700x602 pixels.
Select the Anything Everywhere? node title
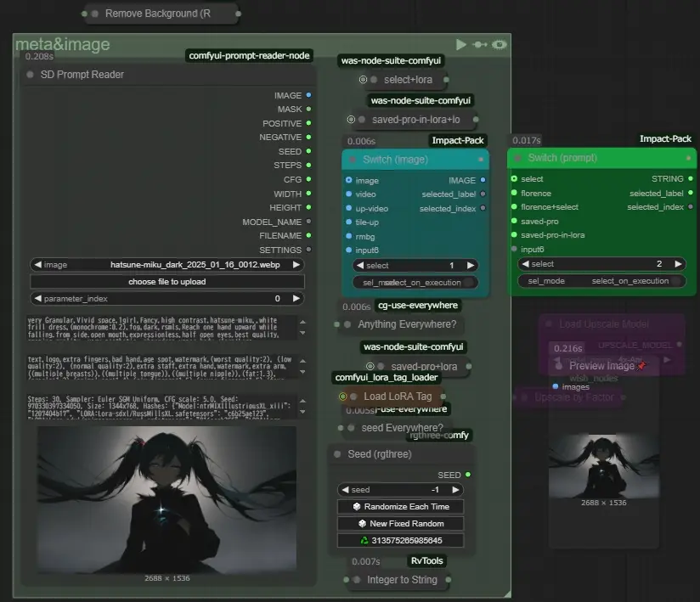click(407, 324)
